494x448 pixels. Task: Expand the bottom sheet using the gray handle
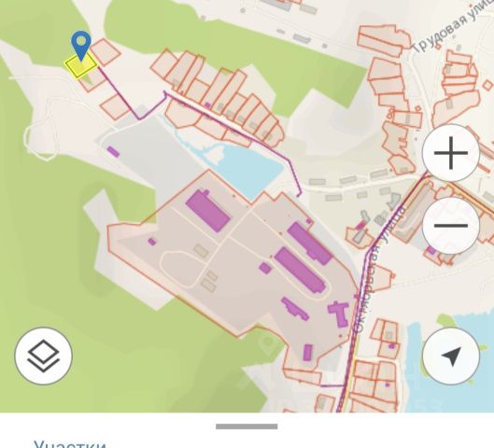click(x=247, y=427)
